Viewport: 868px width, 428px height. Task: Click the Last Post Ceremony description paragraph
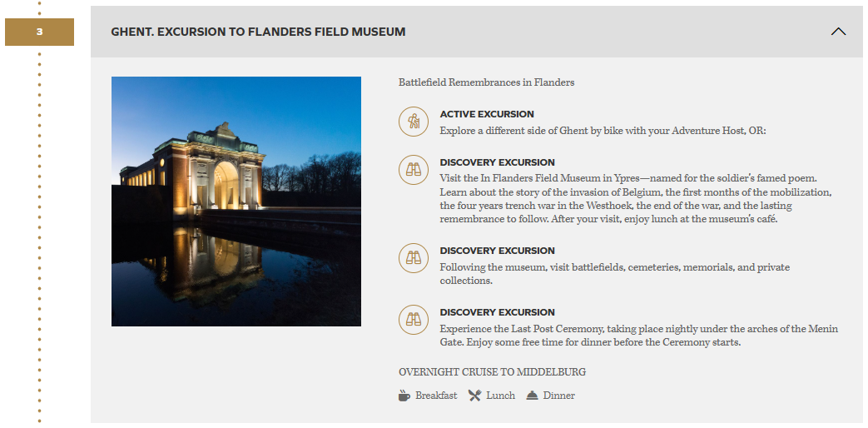coord(638,336)
